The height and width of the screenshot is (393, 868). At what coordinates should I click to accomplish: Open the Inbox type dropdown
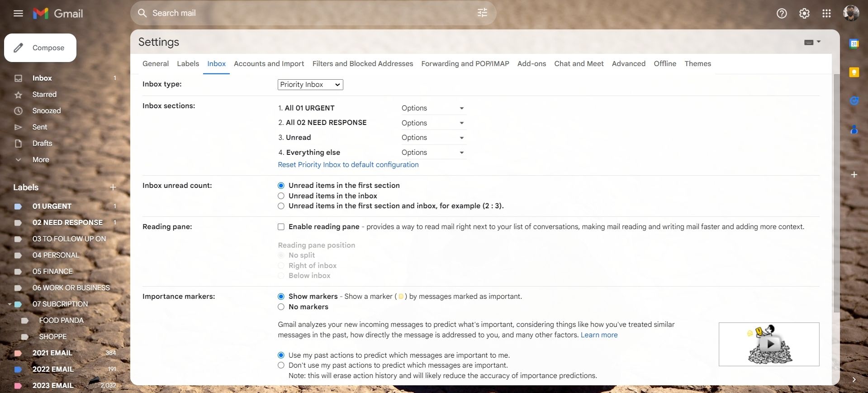[x=310, y=85]
